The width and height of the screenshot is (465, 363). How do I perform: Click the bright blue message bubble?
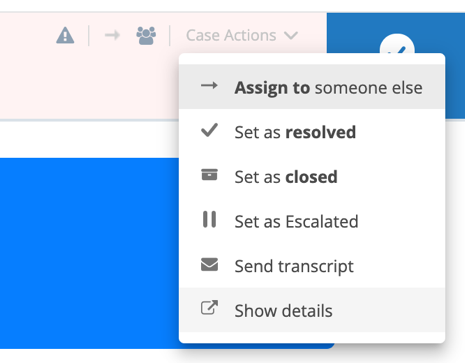point(89,253)
